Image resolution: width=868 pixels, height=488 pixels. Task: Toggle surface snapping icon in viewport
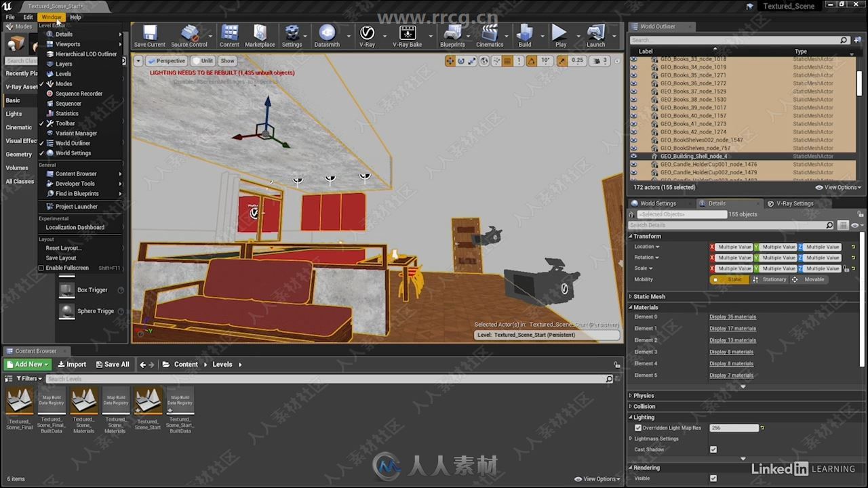pos(496,61)
